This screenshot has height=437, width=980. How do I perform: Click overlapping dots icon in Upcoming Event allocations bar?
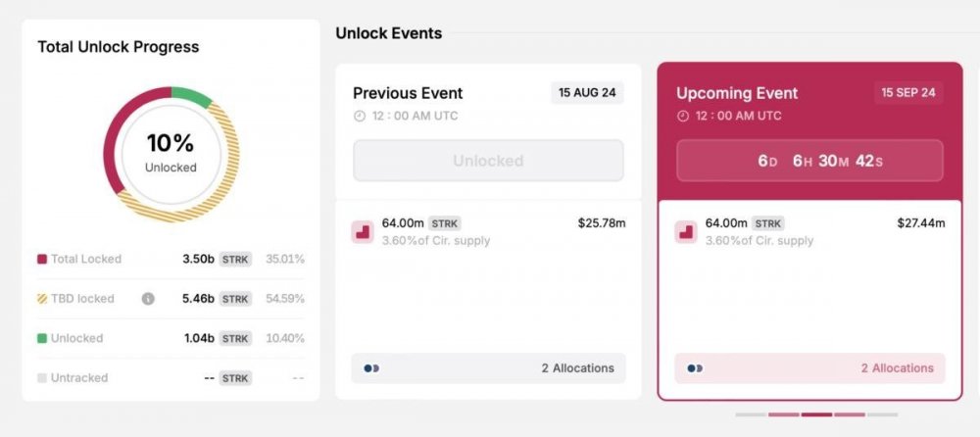click(695, 368)
